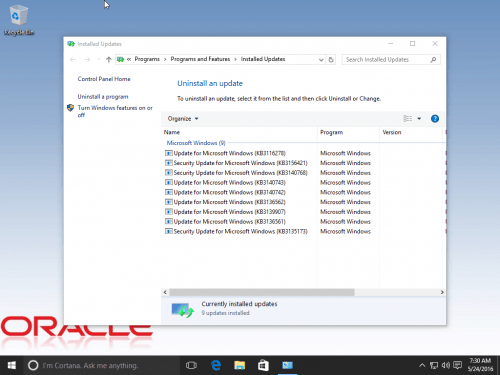Screen dimensions: 500x375
Task: Click the Programs and Features breadcrumb
Action: pyautogui.click(x=200, y=59)
